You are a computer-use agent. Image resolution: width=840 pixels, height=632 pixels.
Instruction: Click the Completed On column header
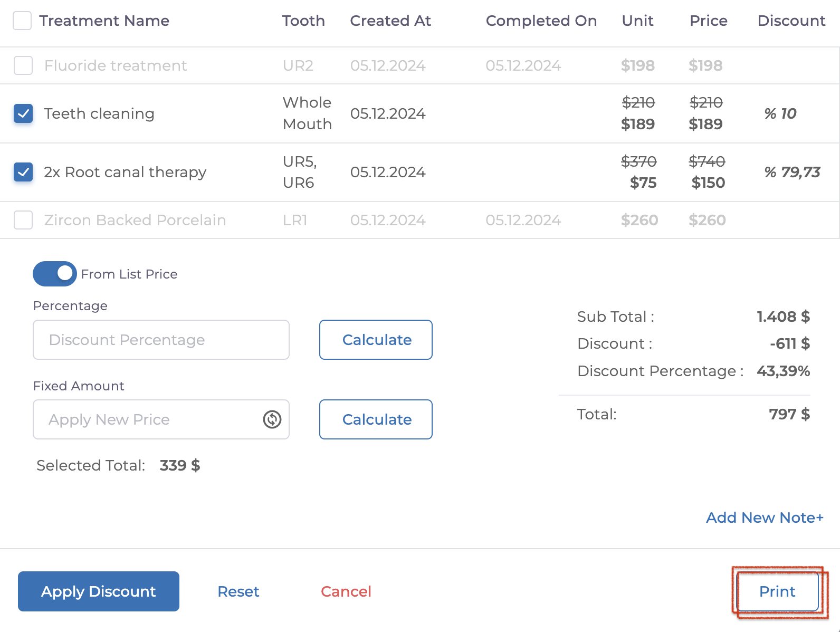541,21
